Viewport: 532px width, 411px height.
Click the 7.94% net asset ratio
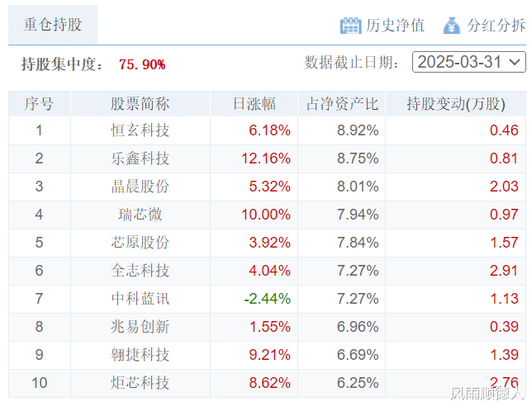pyautogui.click(x=358, y=215)
